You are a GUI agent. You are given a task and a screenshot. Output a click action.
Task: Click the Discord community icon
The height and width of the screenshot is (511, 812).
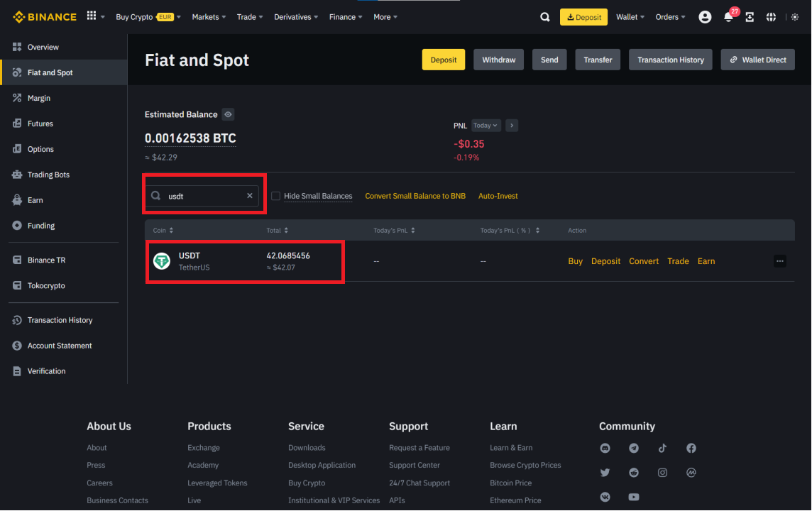(x=605, y=449)
